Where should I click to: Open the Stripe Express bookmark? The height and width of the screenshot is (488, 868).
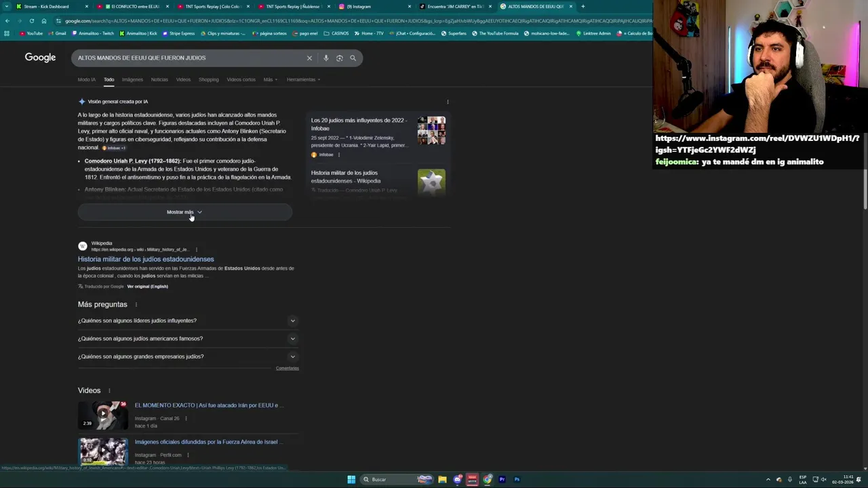point(179,33)
